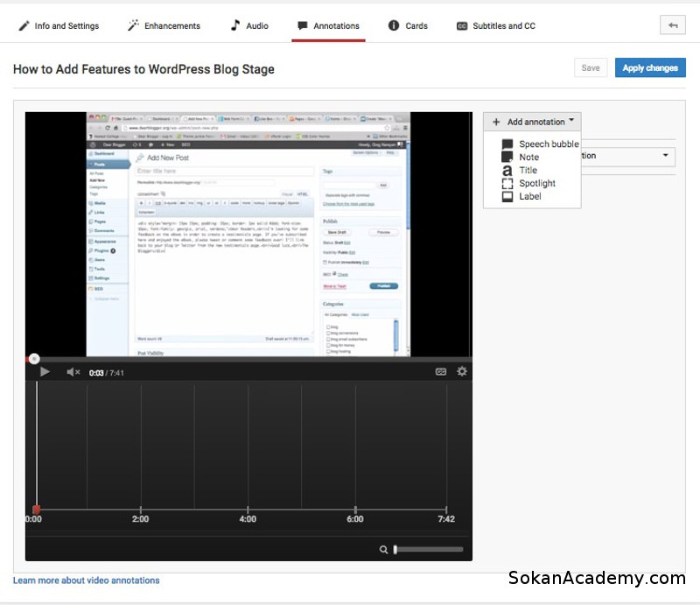Click the pencil icon beside Info and Settings
700x605 pixels.
[x=24, y=26]
